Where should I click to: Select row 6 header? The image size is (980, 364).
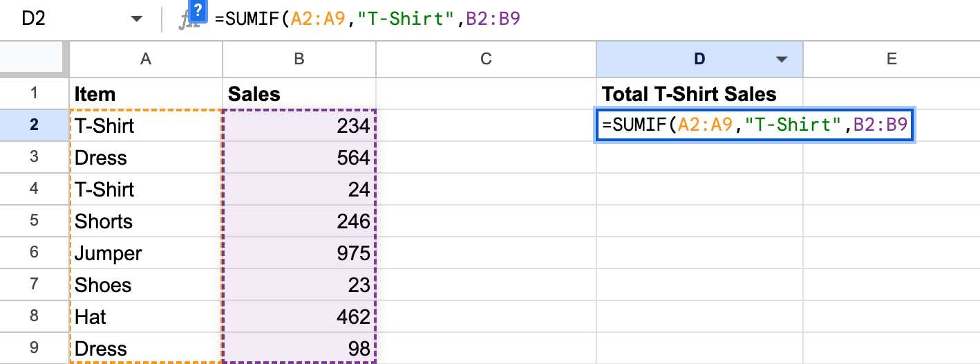tap(35, 253)
